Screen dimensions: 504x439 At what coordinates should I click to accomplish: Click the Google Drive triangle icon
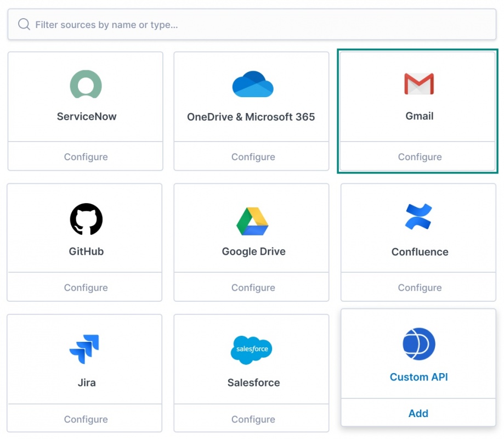point(252,221)
